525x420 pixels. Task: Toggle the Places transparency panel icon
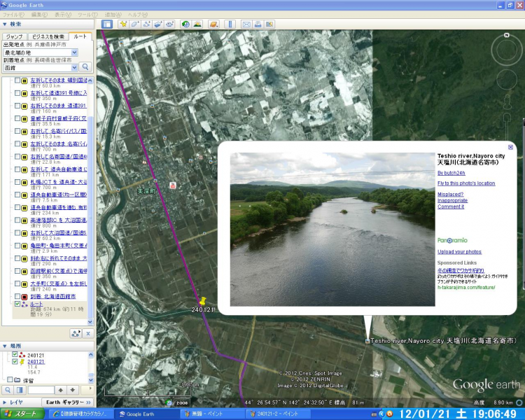point(20,390)
